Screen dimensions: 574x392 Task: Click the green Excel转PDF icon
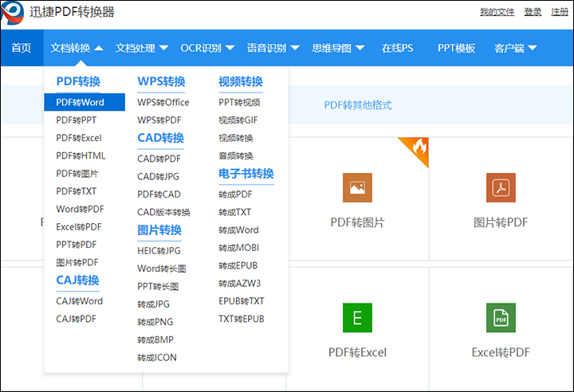click(501, 318)
